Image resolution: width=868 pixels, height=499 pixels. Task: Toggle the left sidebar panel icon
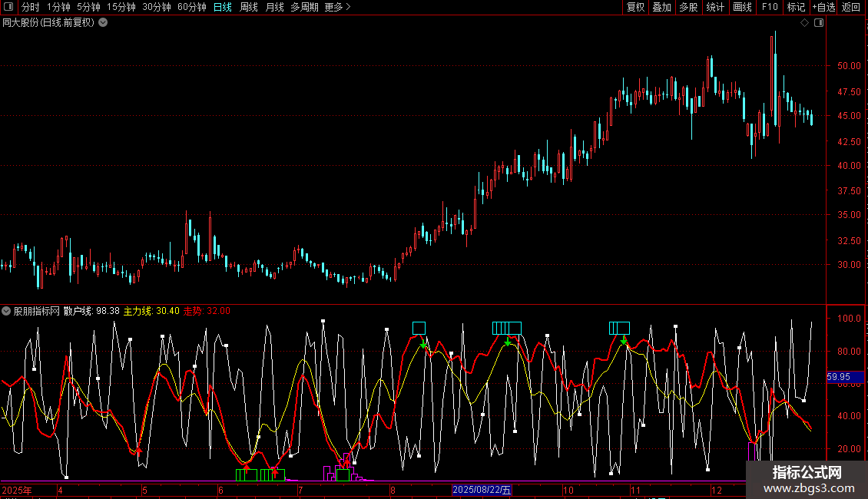pyautogui.click(x=8, y=7)
